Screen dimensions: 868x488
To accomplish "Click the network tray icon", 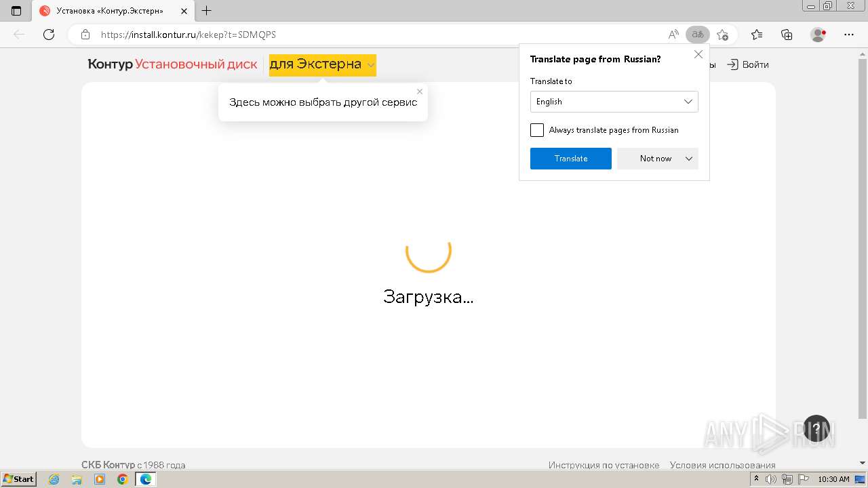I will tap(787, 479).
